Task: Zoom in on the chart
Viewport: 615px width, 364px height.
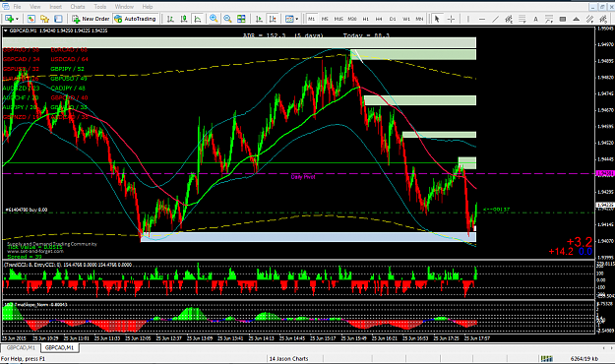Action: (214, 19)
